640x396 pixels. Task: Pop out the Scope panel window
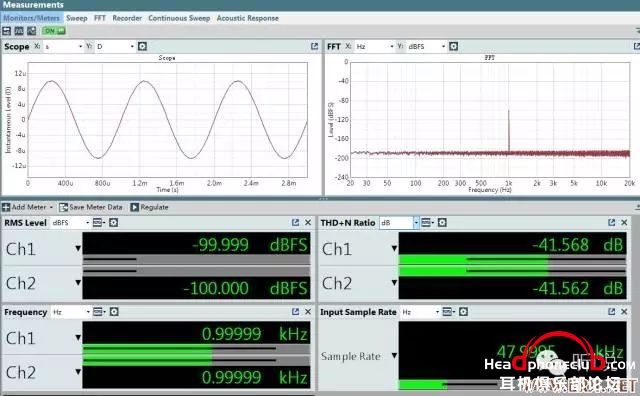314,46
